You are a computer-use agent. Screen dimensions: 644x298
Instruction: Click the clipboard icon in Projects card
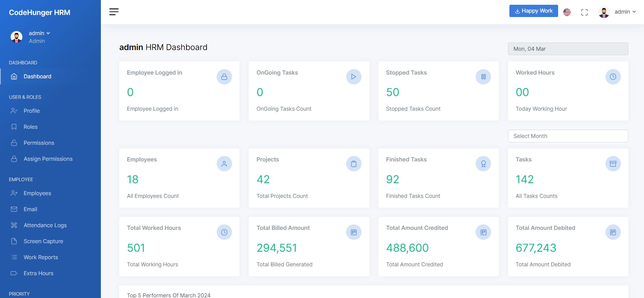[x=354, y=164]
